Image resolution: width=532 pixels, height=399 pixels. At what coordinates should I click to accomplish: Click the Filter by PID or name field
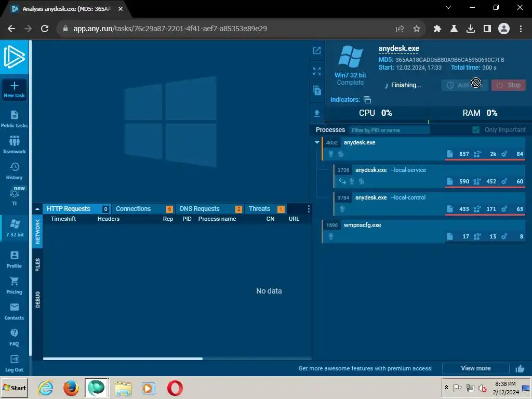pyautogui.click(x=389, y=130)
